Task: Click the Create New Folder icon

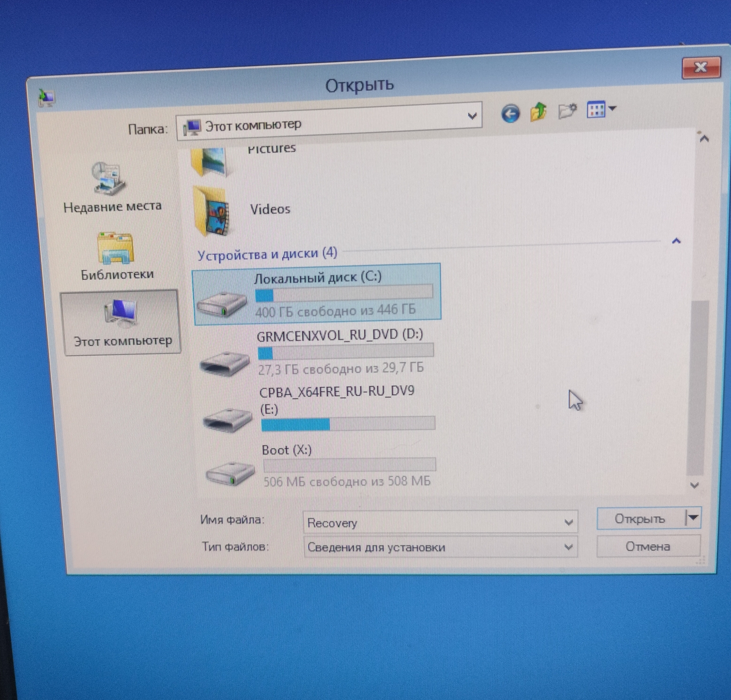Action: pyautogui.click(x=567, y=111)
